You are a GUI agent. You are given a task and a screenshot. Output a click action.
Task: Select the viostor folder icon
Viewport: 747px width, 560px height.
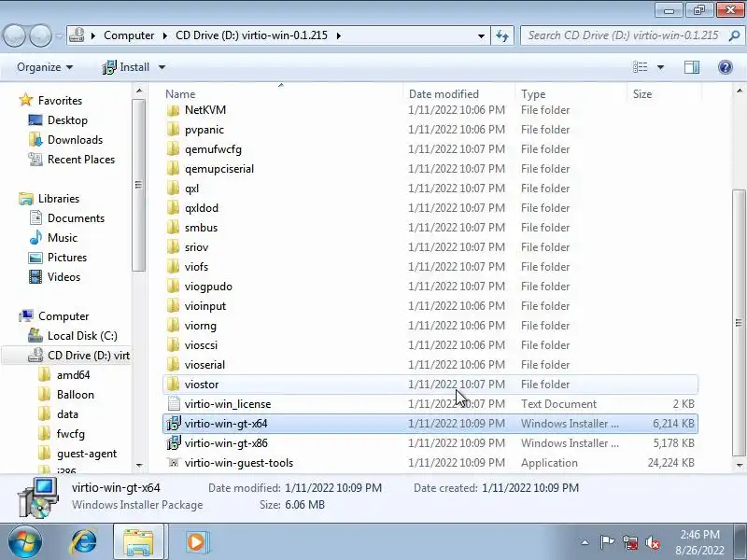pyautogui.click(x=174, y=384)
